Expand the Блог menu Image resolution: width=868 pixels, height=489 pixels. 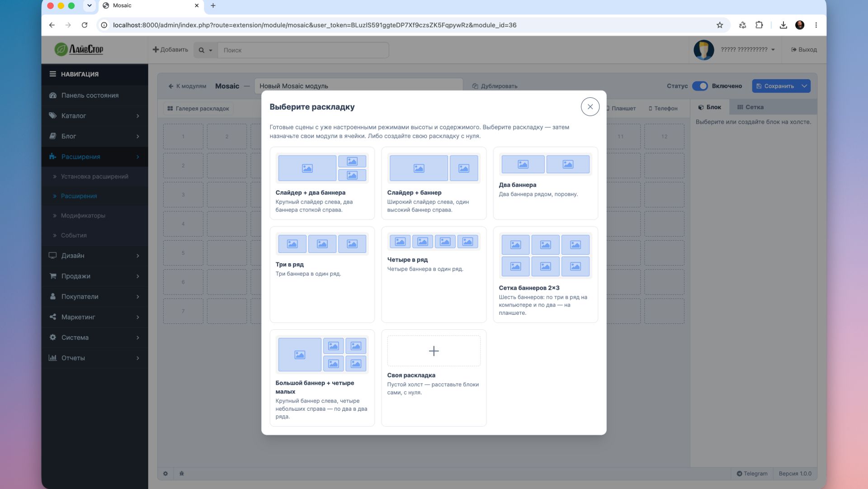[94, 136]
